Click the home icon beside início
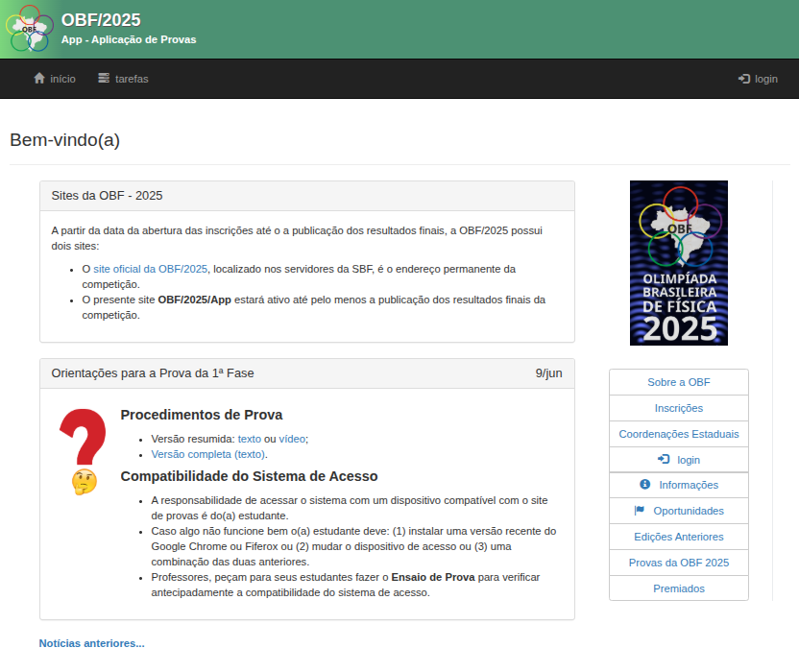 pos(39,78)
